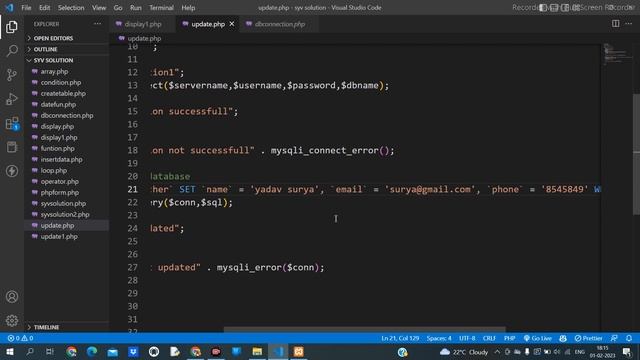
Task: Close the update.php tab
Action: (x=232, y=24)
